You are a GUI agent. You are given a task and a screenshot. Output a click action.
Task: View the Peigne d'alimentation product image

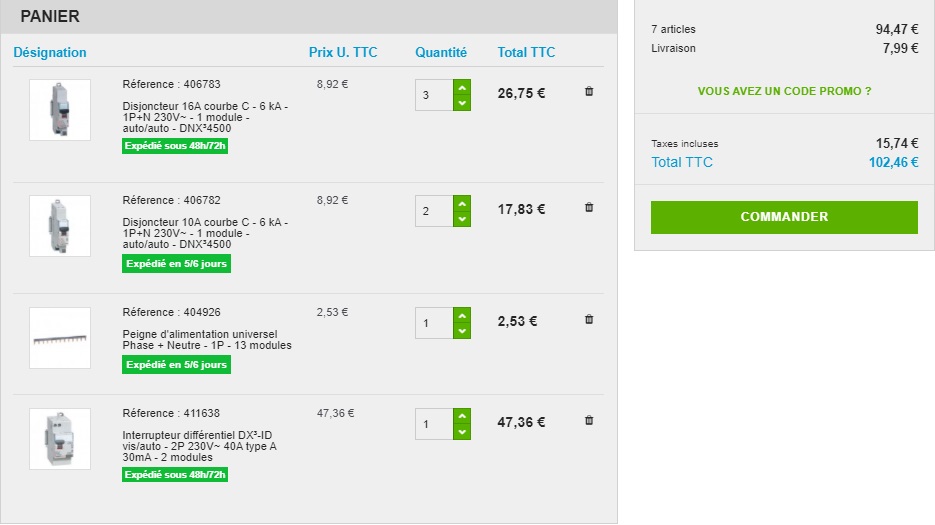tap(60, 338)
